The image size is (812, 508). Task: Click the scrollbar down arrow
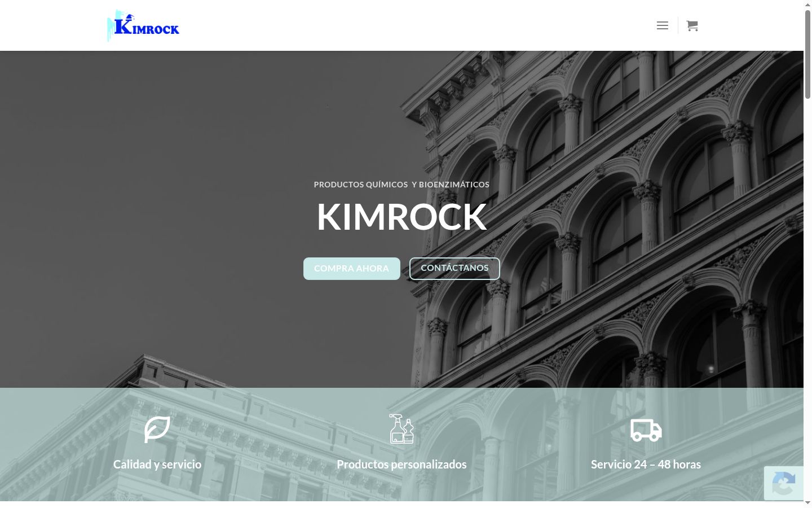(x=807, y=503)
